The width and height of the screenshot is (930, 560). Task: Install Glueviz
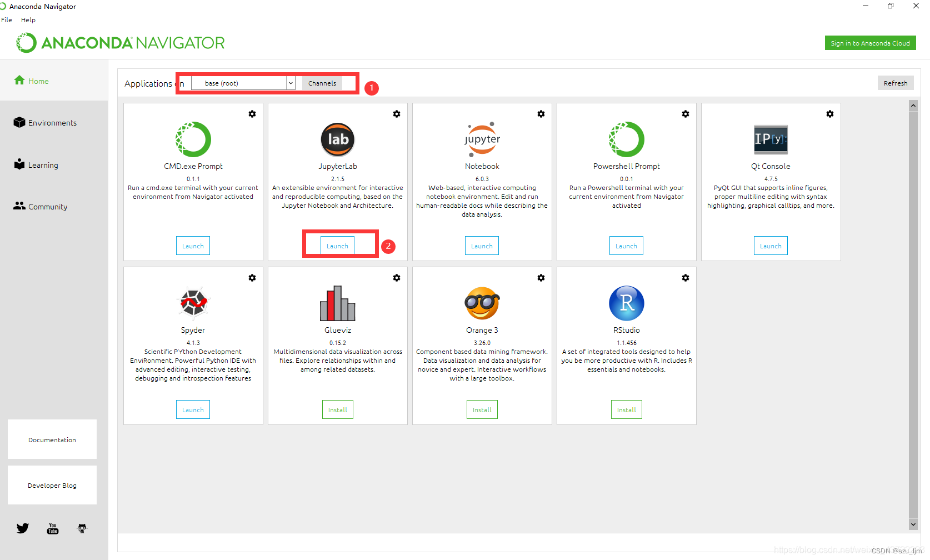pos(338,410)
